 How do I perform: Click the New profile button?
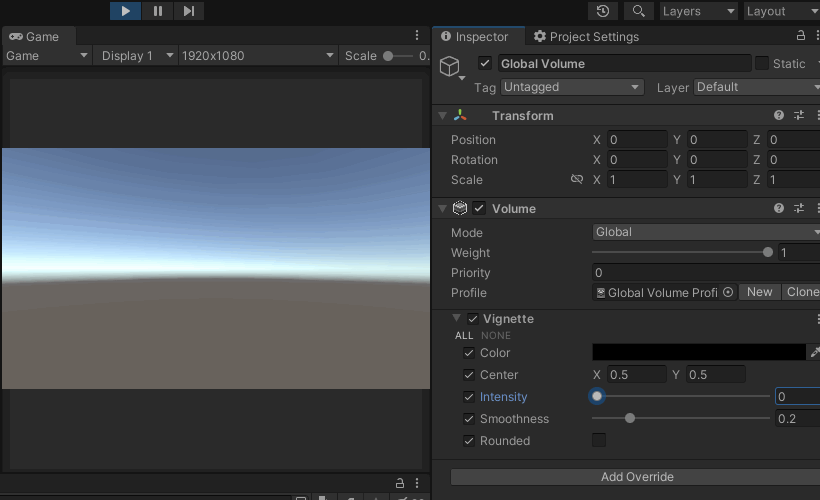(x=760, y=293)
